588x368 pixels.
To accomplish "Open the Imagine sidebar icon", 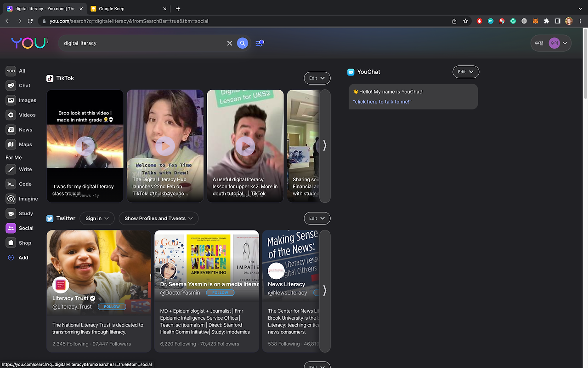I will 11,199.
